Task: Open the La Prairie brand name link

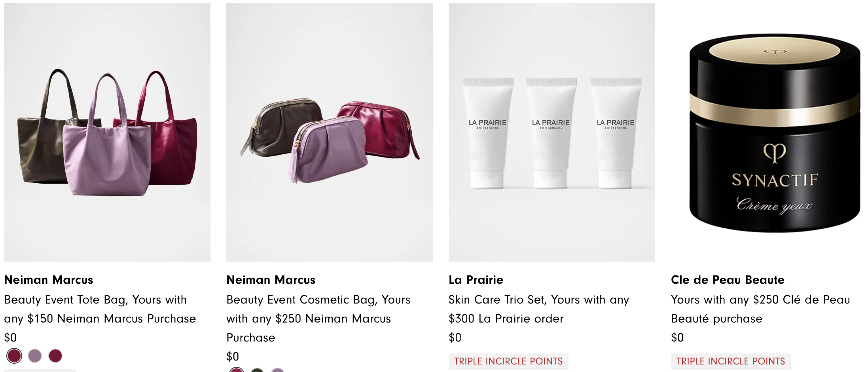Action: [x=476, y=280]
